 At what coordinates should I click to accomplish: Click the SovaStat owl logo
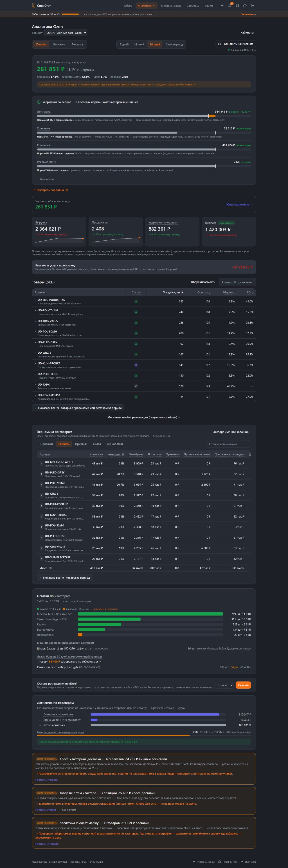34,5
